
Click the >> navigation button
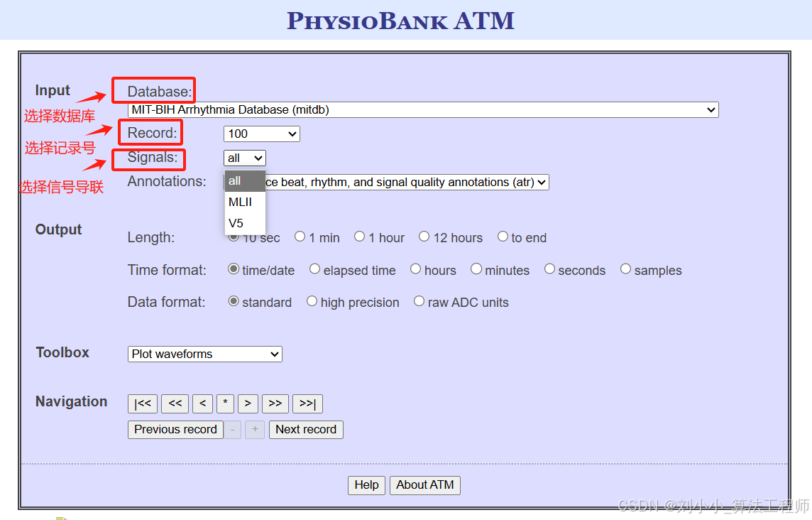[275, 404]
